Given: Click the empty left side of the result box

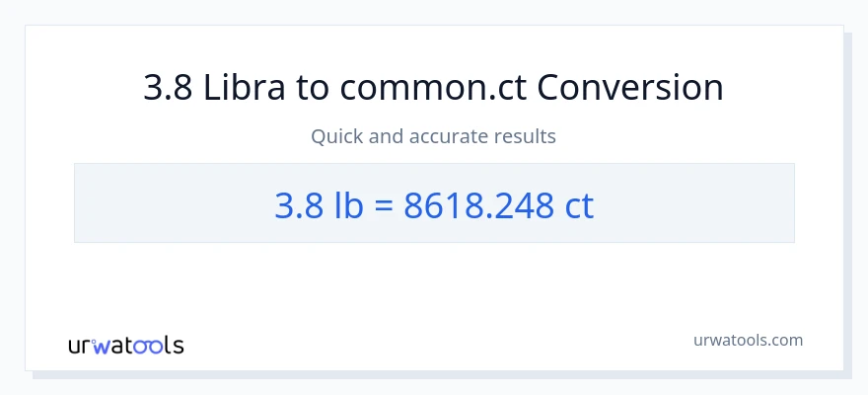Looking at the screenshot, I should coord(148,203).
